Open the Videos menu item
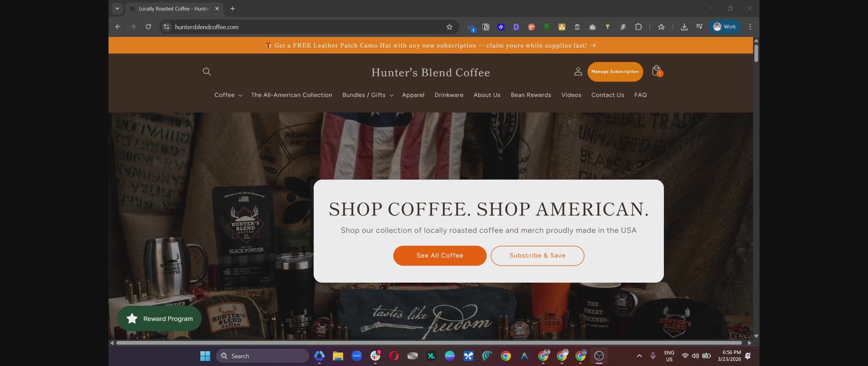The image size is (868, 366). tap(571, 95)
